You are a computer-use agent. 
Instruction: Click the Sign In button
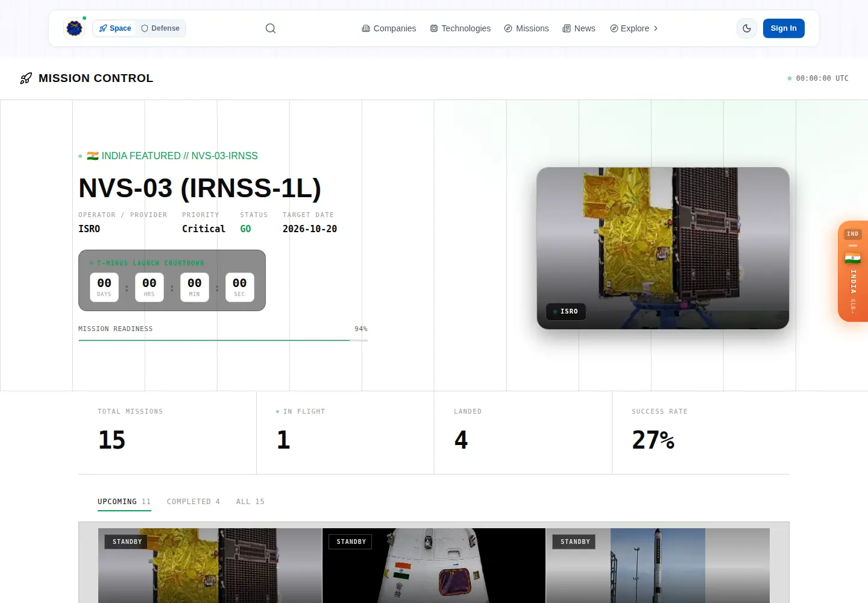[784, 28]
